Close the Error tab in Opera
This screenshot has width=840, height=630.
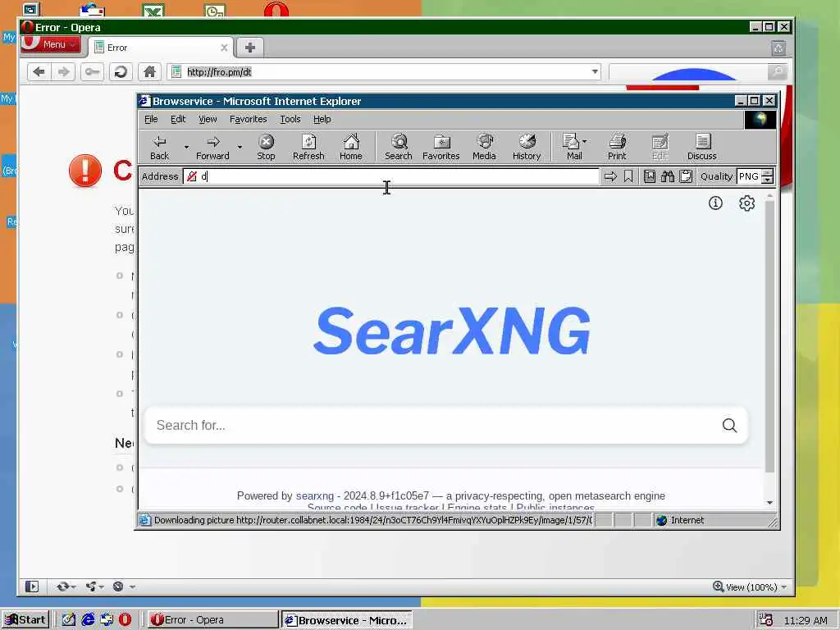click(224, 48)
